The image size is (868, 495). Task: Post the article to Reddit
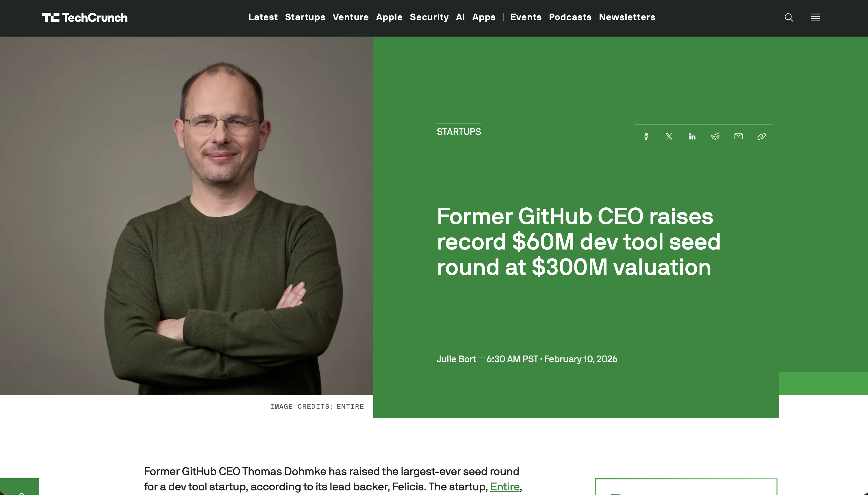715,136
